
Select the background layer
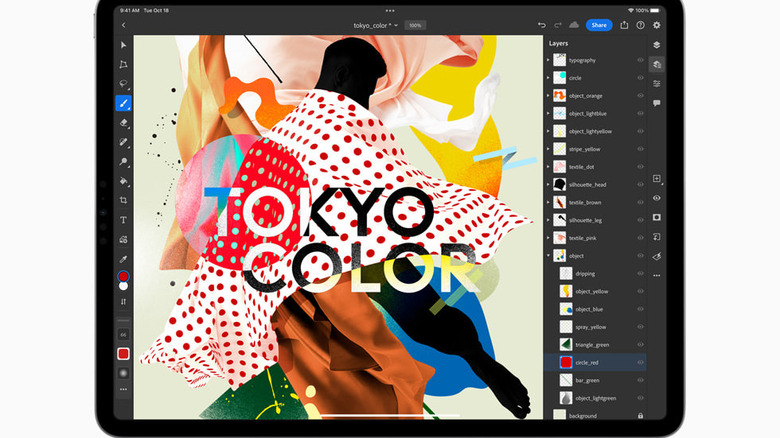click(585, 415)
